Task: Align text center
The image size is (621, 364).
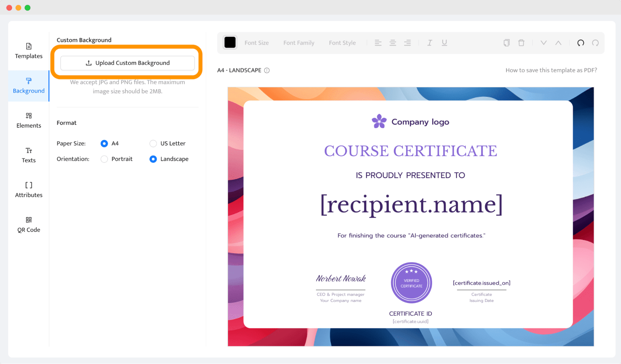Action: [393, 43]
